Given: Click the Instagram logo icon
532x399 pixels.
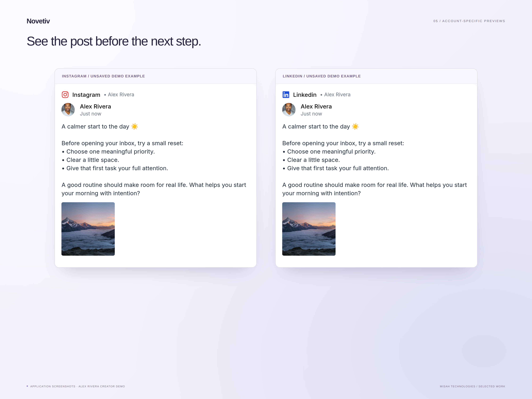Looking at the screenshot, I should (x=65, y=95).
